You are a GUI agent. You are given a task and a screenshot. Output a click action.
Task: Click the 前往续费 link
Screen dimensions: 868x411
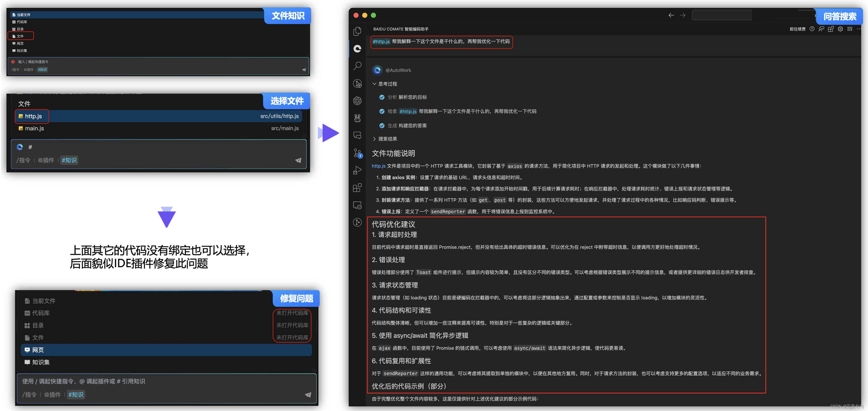pos(797,29)
